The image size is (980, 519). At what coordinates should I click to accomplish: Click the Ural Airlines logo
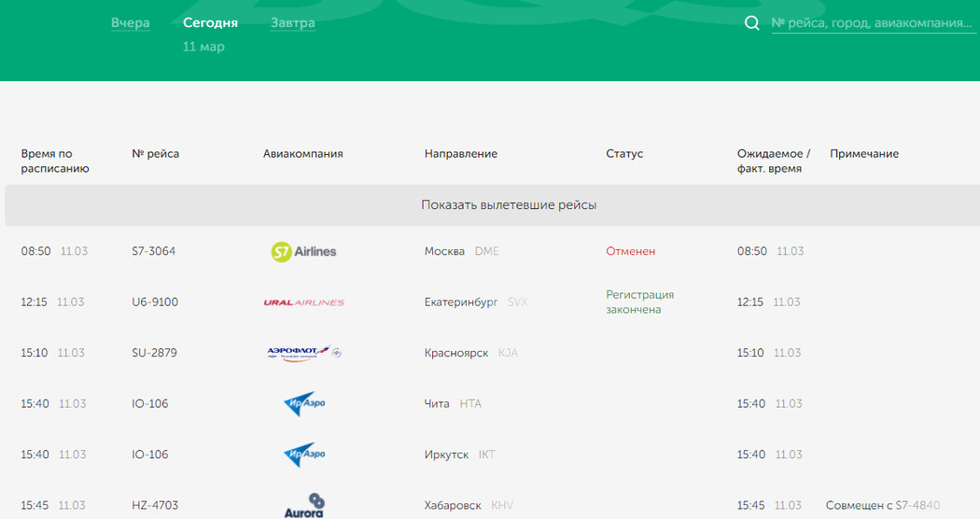point(303,302)
